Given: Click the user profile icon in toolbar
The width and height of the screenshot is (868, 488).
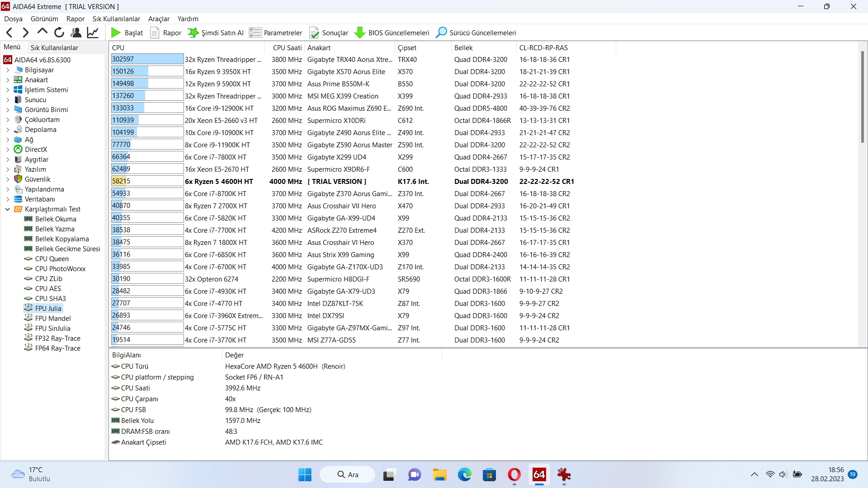Looking at the screenshot, I should pyautogui.click(x=76, y=33).
